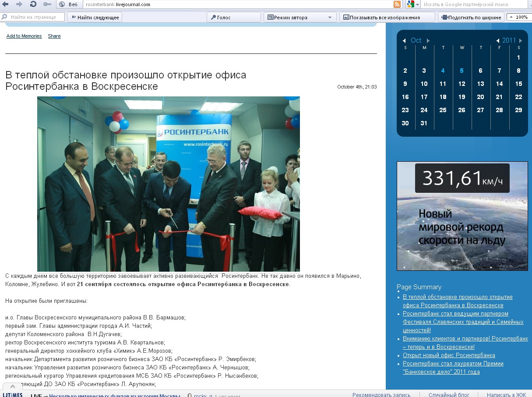The height and width of the screenshot is (397, 532).
Task: Open summary link 'В теплой обстановке произошло открытие'
Action: click(x=458, y=301)
